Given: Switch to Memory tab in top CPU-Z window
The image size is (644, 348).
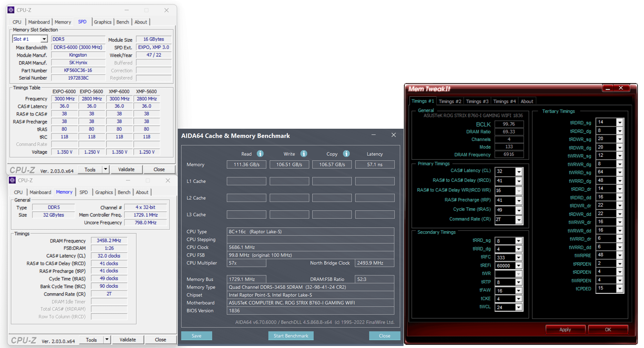Looking at the screenshot, I should pyautogui.click(x=63, y=22).
